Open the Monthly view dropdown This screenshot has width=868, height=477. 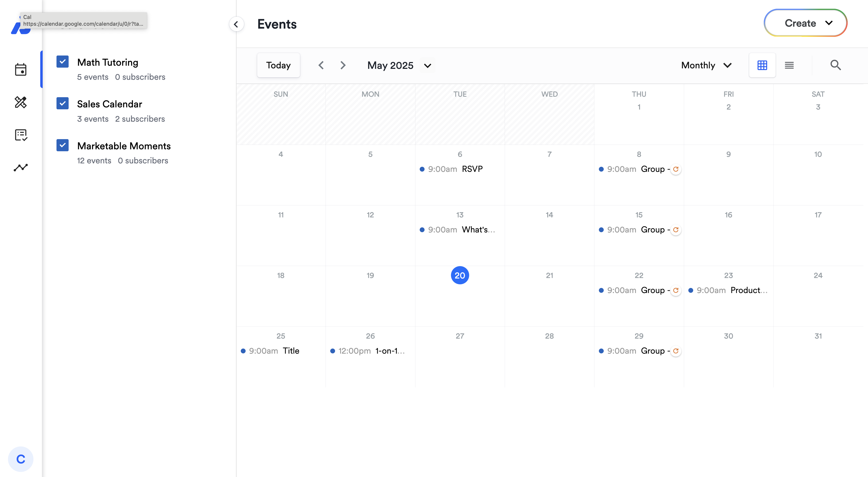706,65
